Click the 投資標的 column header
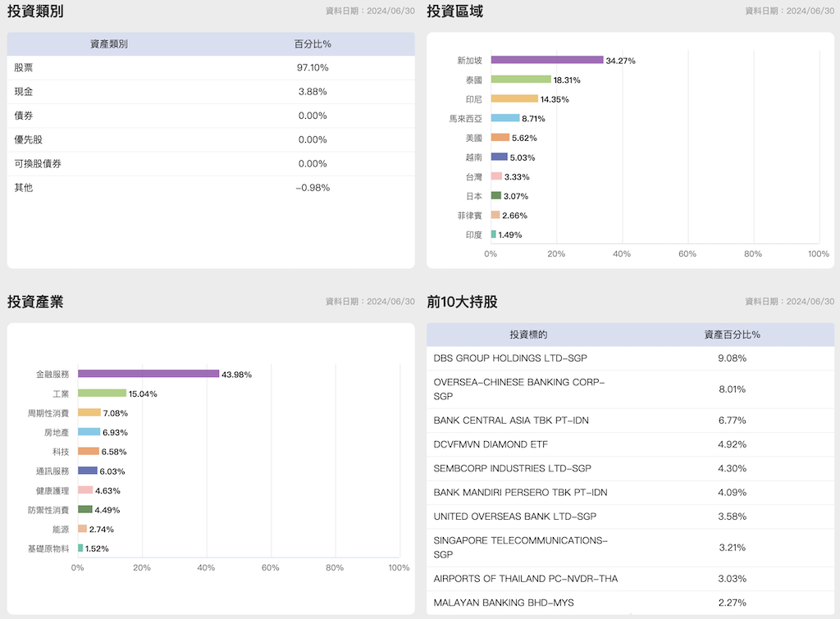Image resolution: width=840 pixels, height=619 pixels. pyautogui.click(x=528, y=335)
